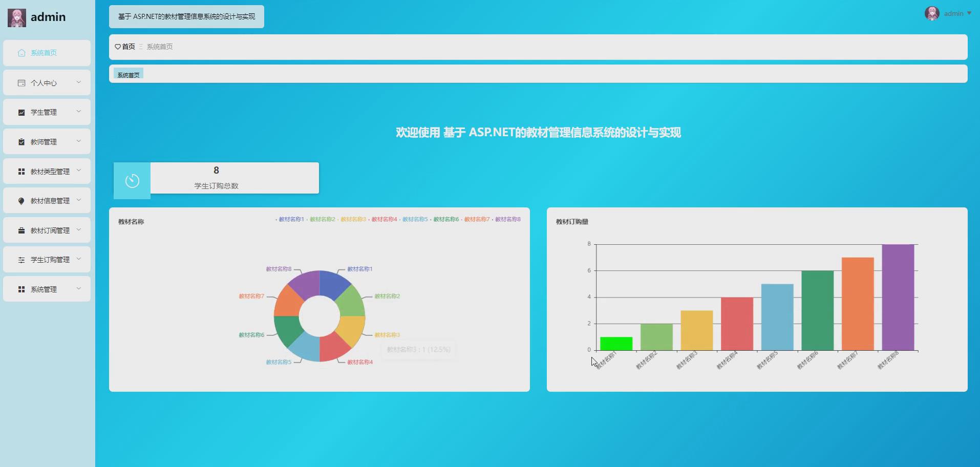This screenshot has width=980, height=467.
Task: Select 学生管理 menu label
Action: tap(44, 112)
